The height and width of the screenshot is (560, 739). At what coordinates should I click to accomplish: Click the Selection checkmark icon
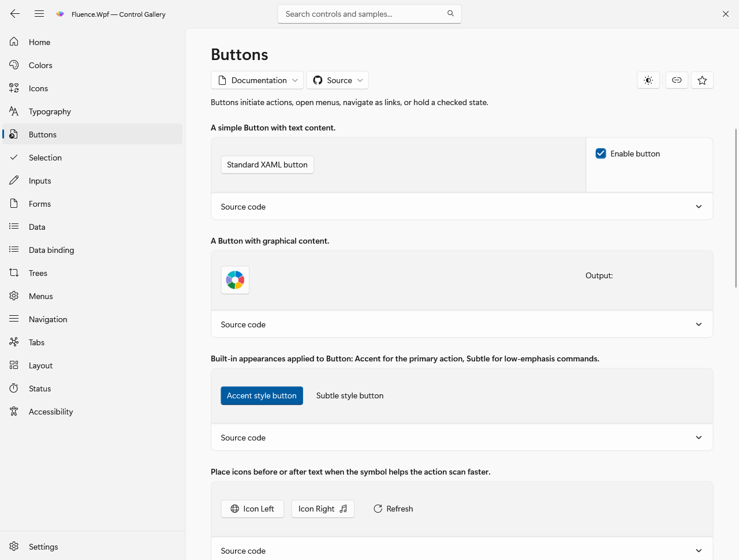(14, 157)
